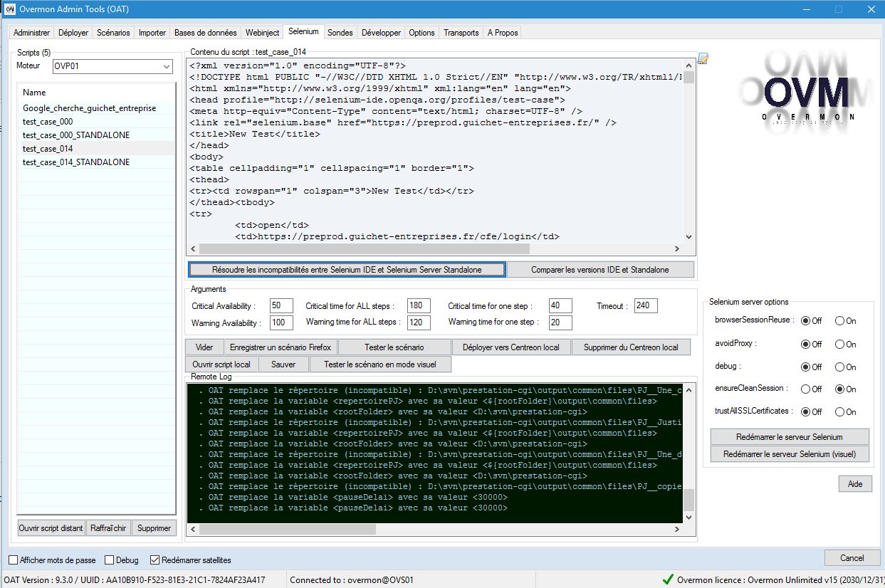Click the Raffraîchir button

tap(108, 528)
